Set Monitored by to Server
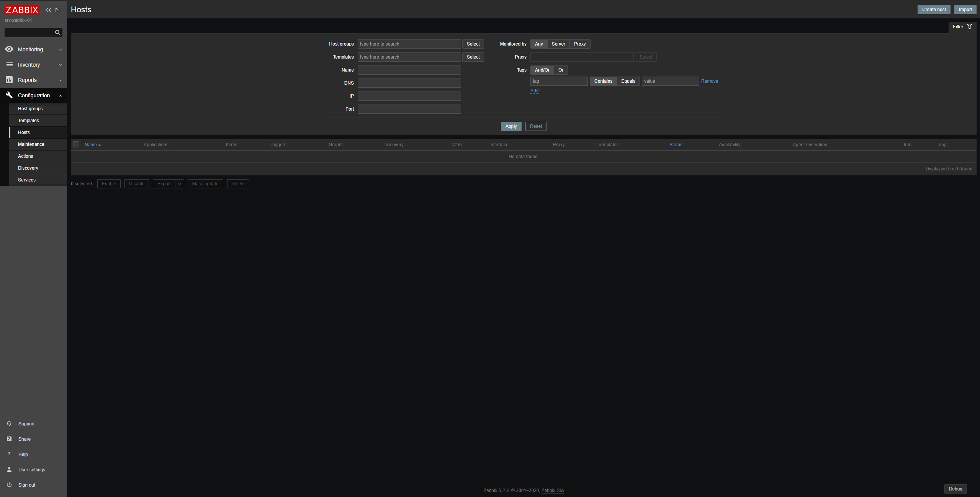The width and height of the screenshot is (980, 497). 558,44
